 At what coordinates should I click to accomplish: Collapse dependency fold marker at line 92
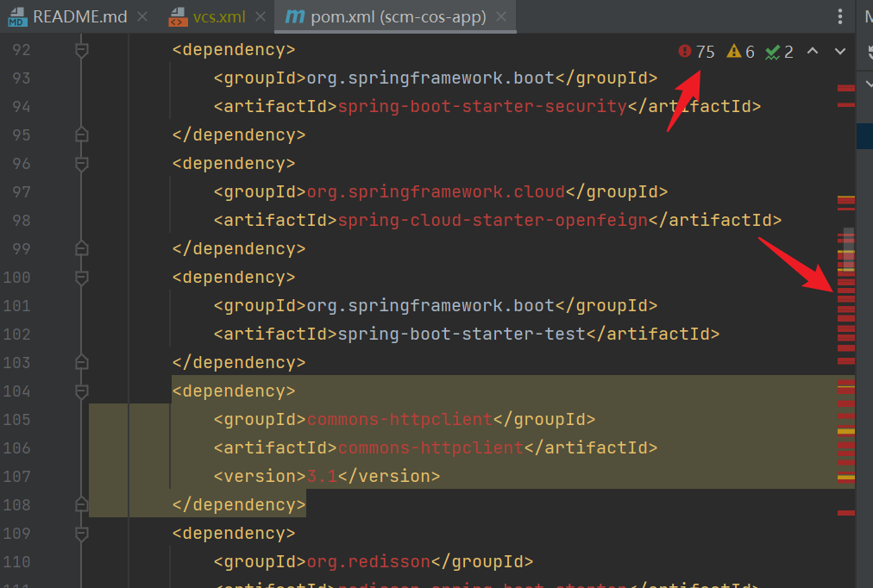tap(81, 50)
